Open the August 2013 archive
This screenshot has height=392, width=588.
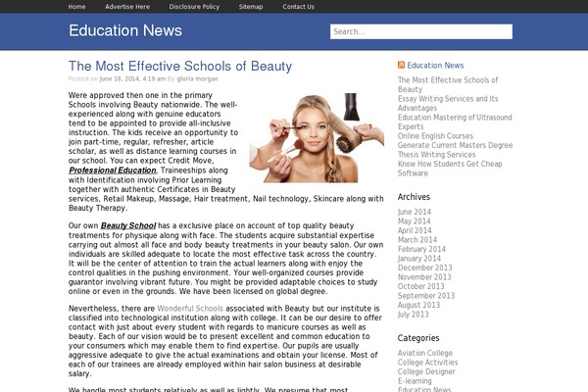tap(418, 305)
